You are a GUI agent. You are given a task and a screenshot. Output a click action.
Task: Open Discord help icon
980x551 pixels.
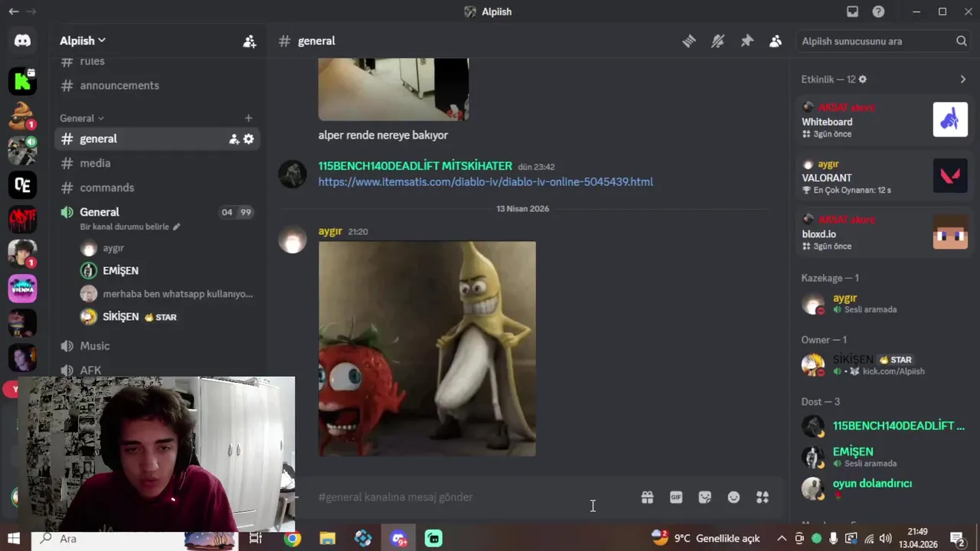click(x=878, y=11)
